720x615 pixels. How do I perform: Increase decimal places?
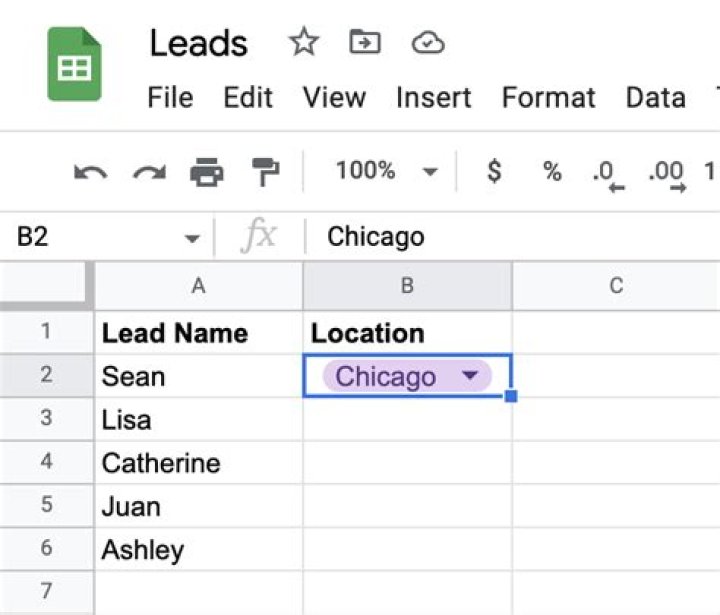click(x=667, y=175)
